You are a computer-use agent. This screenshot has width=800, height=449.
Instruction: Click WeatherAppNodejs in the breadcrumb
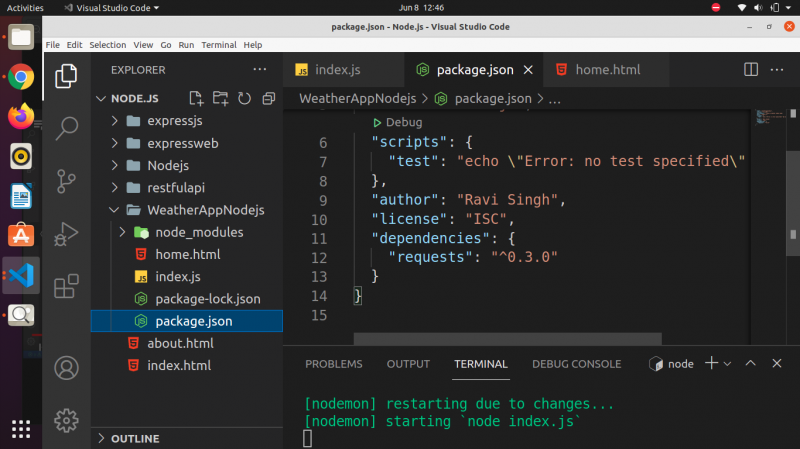click(x=358, y=98)
